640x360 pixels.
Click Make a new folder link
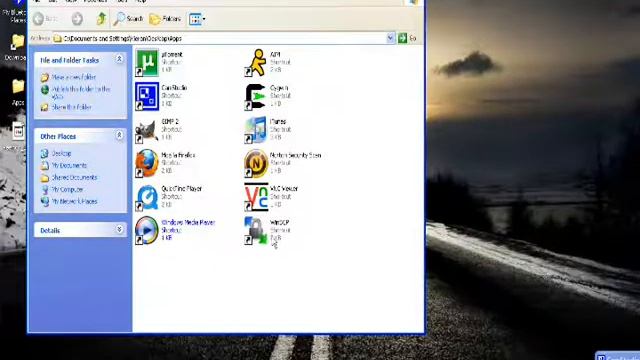pos(73,77)
